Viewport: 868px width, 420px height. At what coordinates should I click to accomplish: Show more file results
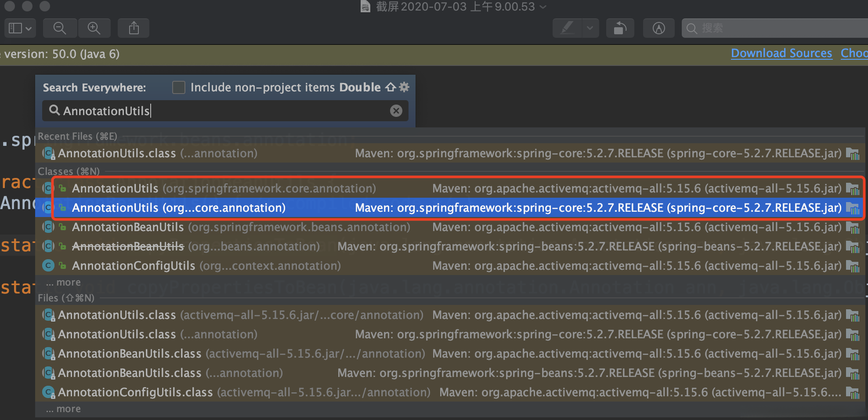(x=64, y=409)
